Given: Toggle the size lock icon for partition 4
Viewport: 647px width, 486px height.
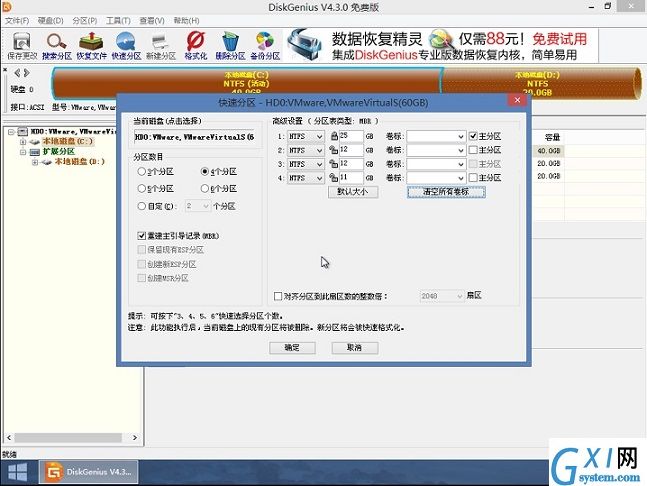Looking at the screenshot, I should pyautogui.click(x=334, y=178).
